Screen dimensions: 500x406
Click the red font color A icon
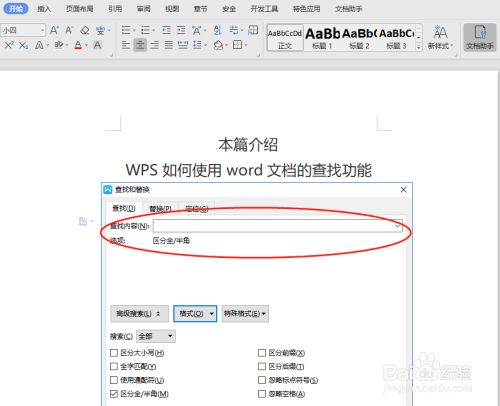(x=78, y=45)
